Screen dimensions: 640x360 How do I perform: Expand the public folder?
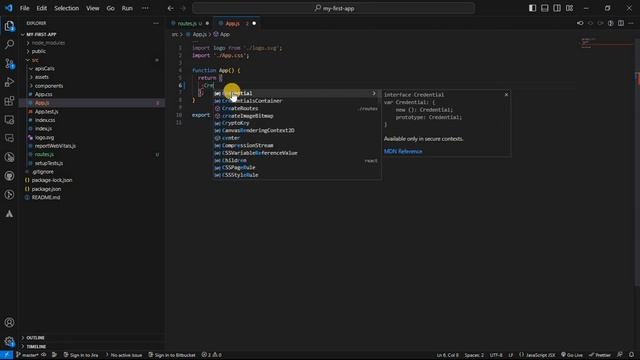pos(39,51)
